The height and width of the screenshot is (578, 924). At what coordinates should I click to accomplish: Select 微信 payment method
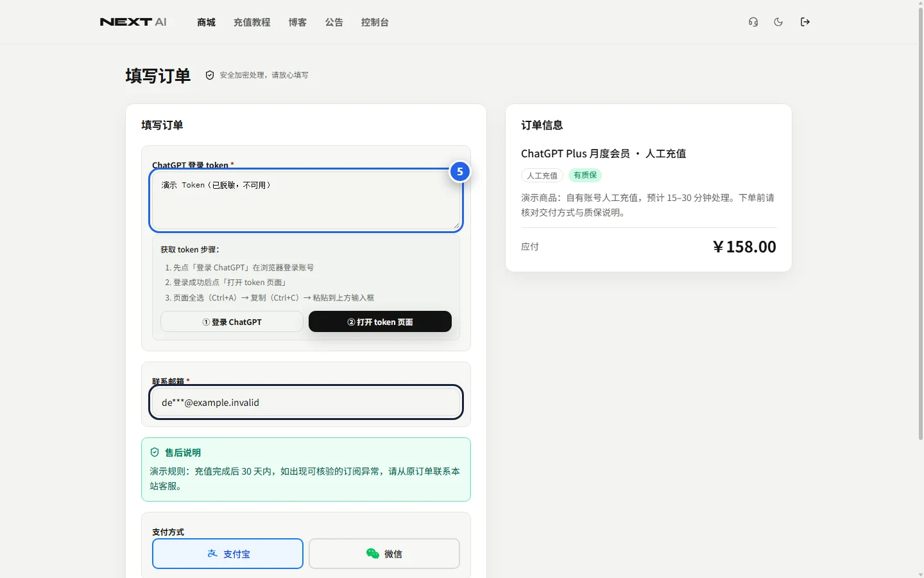384,554
